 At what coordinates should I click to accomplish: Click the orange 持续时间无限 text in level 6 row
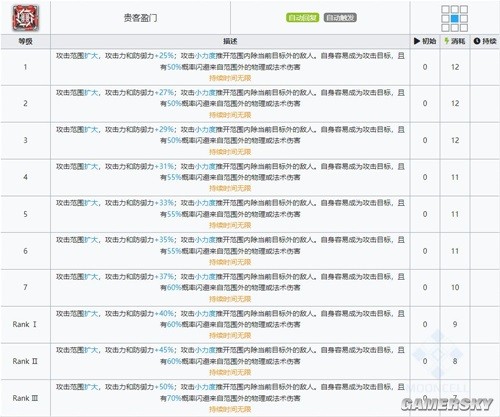[x=230, y=262]
